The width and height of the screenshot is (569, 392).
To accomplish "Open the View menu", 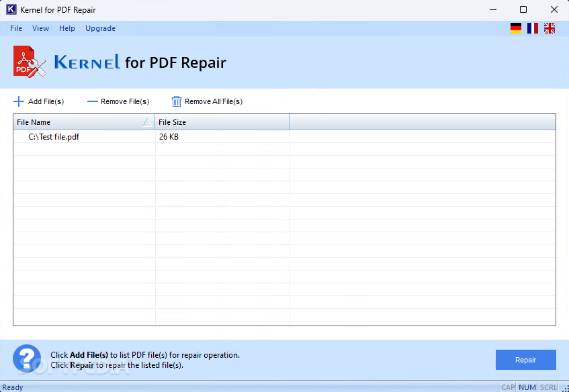I will [x=40, y=28].
